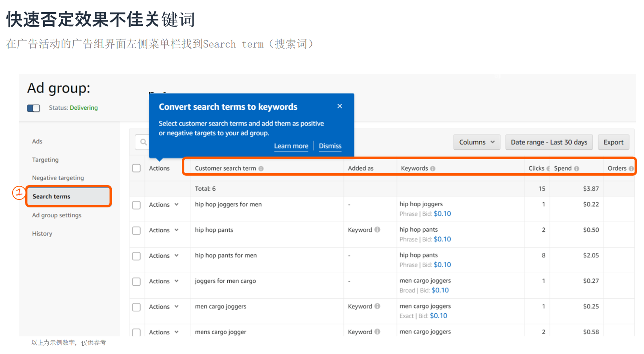Close the Convert search terms popup
The width and height of the screenshot is (644, 354).
pyautogui.click(x=339, y=106)
